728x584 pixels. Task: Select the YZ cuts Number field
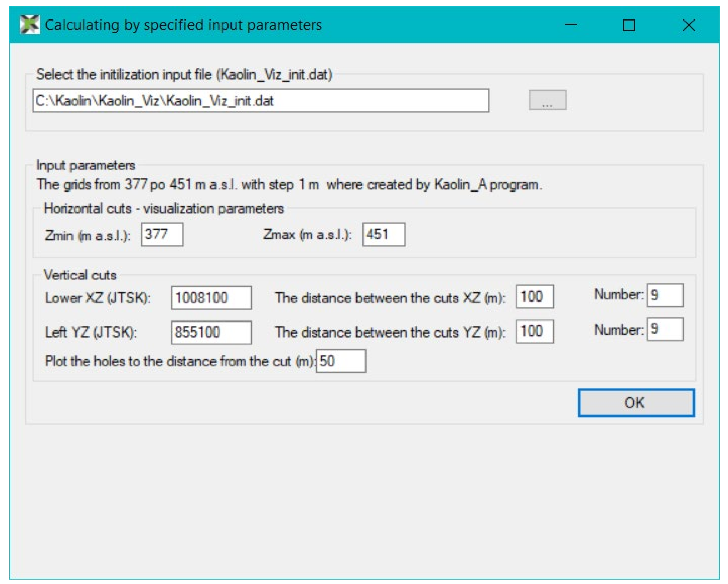[665, 329]
